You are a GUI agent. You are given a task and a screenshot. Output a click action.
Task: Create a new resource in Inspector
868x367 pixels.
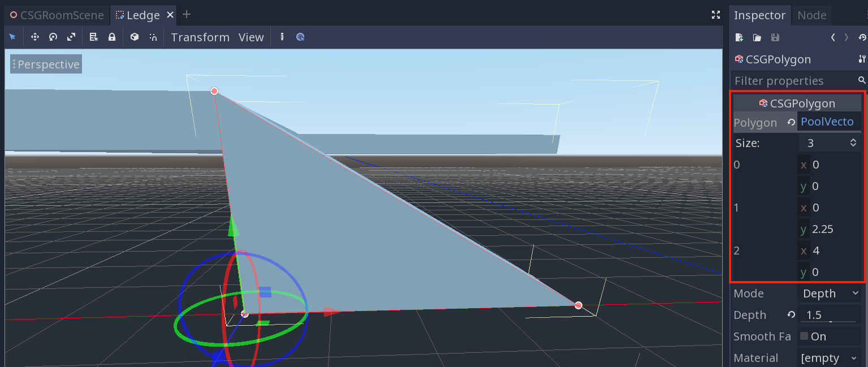[x=739, y=37]
